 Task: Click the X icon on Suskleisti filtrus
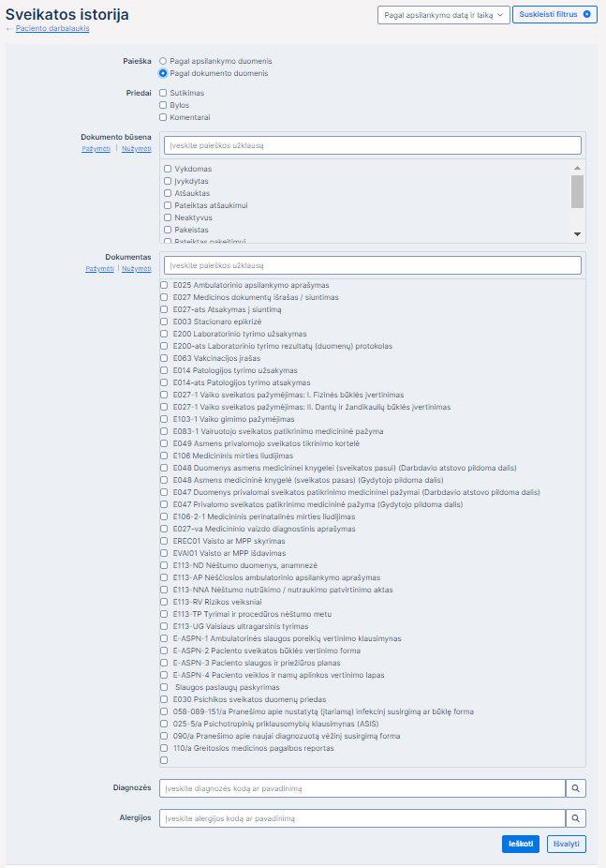click(x=587, y=15)
